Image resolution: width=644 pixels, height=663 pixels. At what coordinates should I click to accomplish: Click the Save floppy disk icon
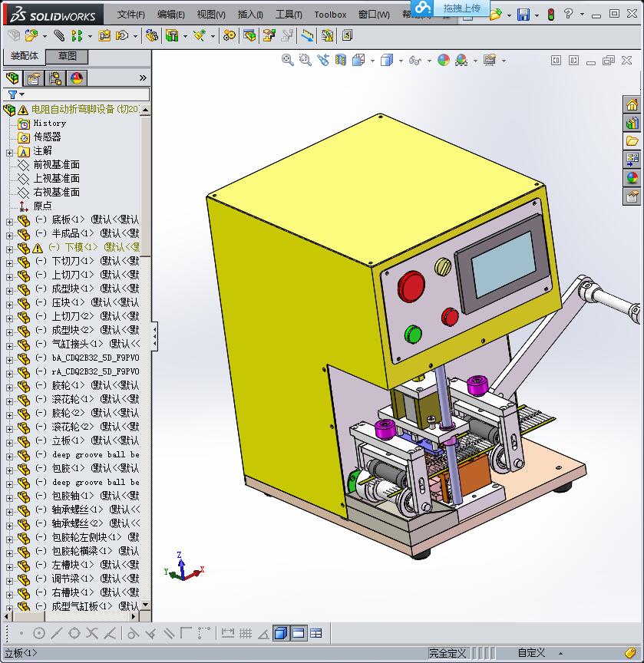(x=523, y=15)
